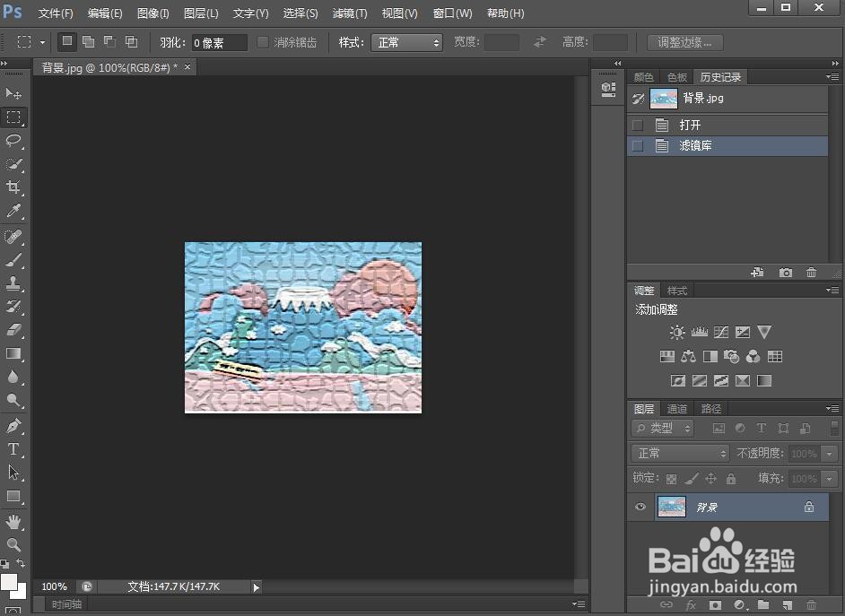Screen dimensions: 845x616
Task: Click Levels adjustment icon
Action: [x=699, y=333]
